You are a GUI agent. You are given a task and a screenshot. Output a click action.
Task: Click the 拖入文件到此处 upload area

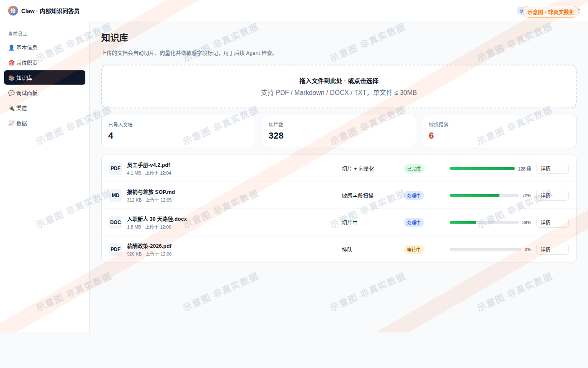click(339, 86)
